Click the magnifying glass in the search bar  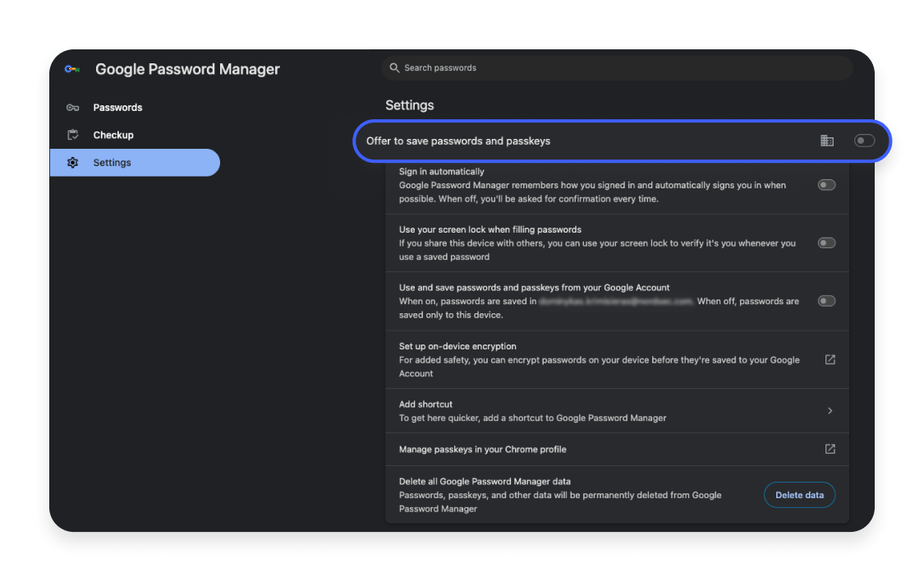click(x=394, y=67)
